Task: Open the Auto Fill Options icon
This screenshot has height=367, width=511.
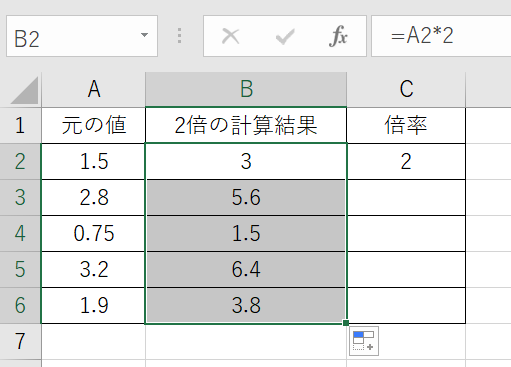Action: [364, 341]
